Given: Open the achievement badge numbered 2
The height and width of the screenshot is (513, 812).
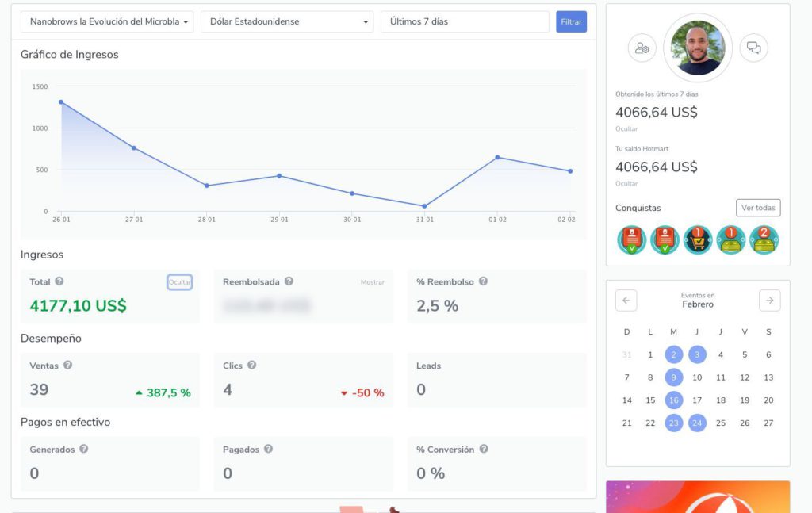Looking at the screenshot, I should pyautogui.click(x=764, y=240).
